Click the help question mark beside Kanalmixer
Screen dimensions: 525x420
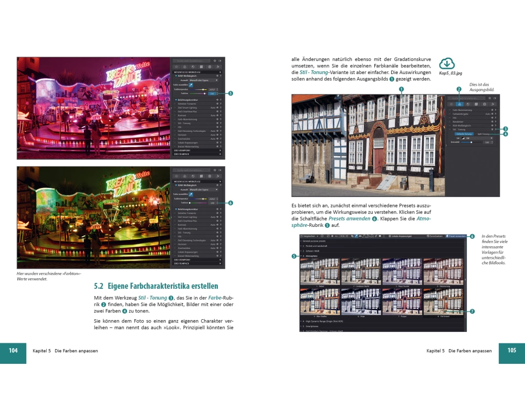click(495, 121)
